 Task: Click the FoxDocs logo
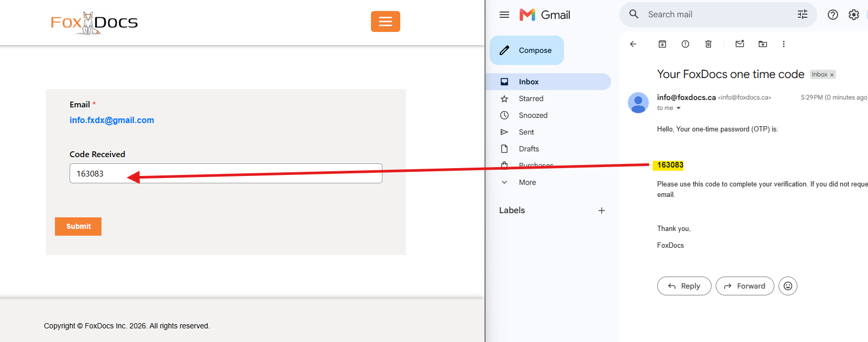coord(94,23)
